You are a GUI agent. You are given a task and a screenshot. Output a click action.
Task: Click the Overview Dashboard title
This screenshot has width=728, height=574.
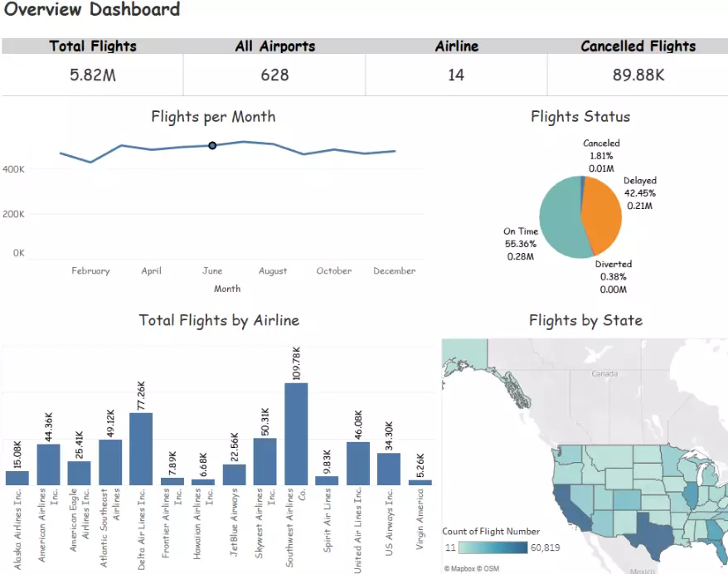point(91,11)
